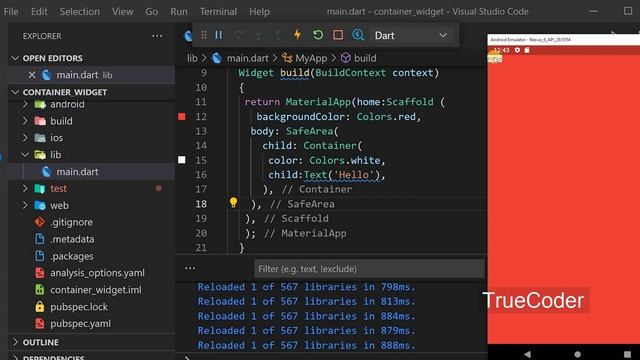The image size is (640, 360).
Task: Click the Text('Hello') code on line 16
Action: (342, 175)
